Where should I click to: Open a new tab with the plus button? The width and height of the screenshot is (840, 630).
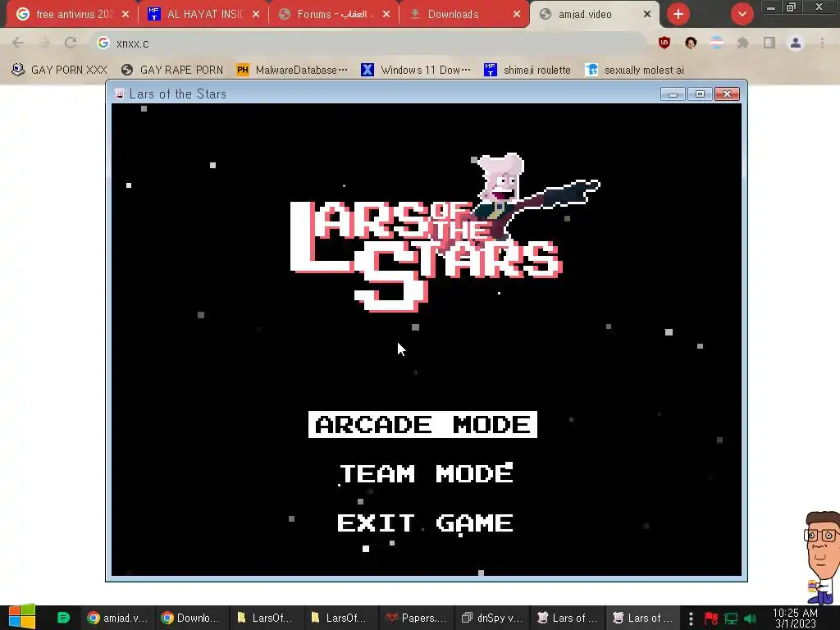click(678, 15)
